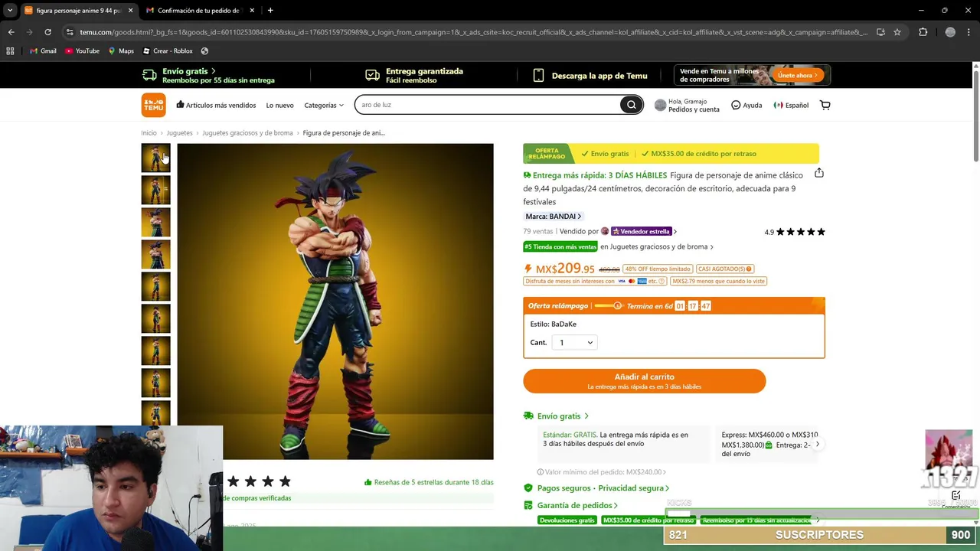Image resolution: width=980 pixels, height=551 pixels.
Task: Click the shipping options next arrow
Action: point(818,444)
